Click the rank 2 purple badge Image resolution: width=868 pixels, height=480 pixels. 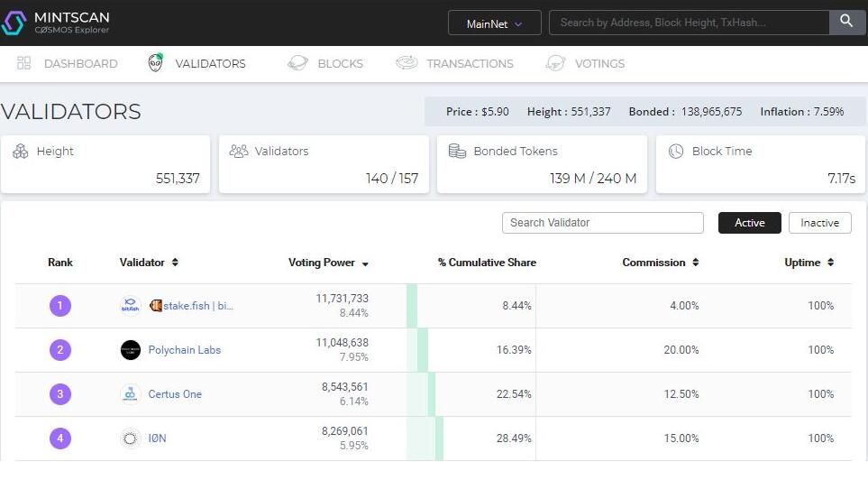60,350
